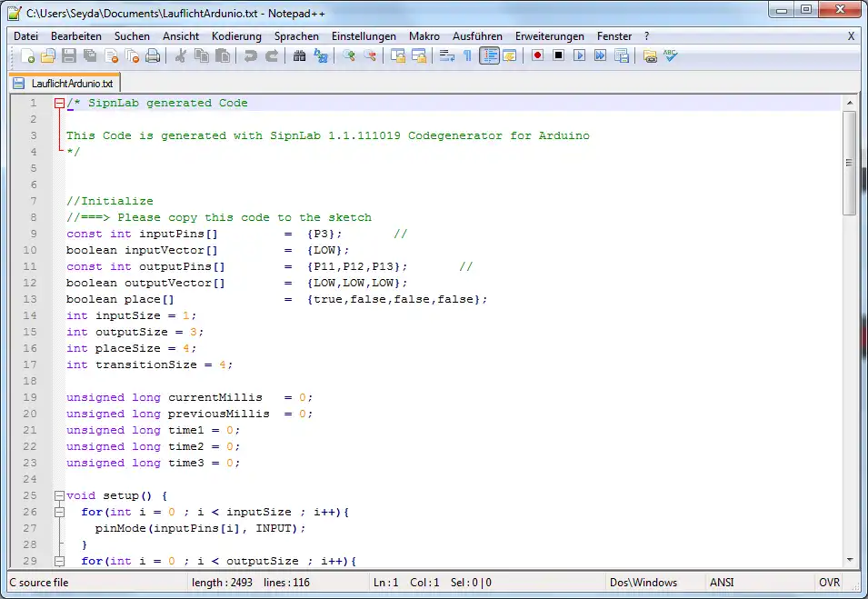Toggle show all characters pilcrow icon
This screenshot has height=599, width=868.
click(467, 56)
